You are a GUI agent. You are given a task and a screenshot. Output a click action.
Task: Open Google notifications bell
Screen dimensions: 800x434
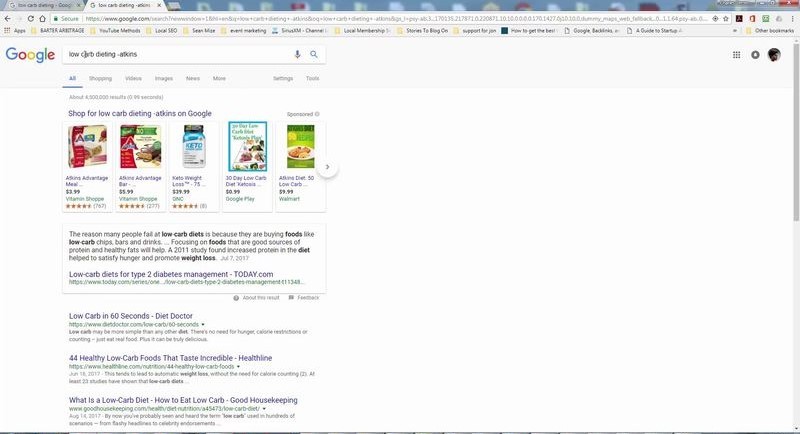[x=755, y=55]
